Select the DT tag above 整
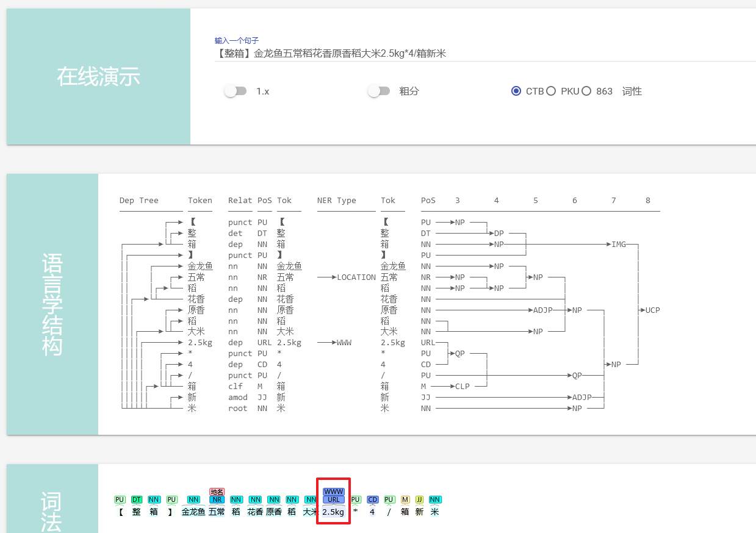Screen dimensions: 756x533 coord(137,499)
